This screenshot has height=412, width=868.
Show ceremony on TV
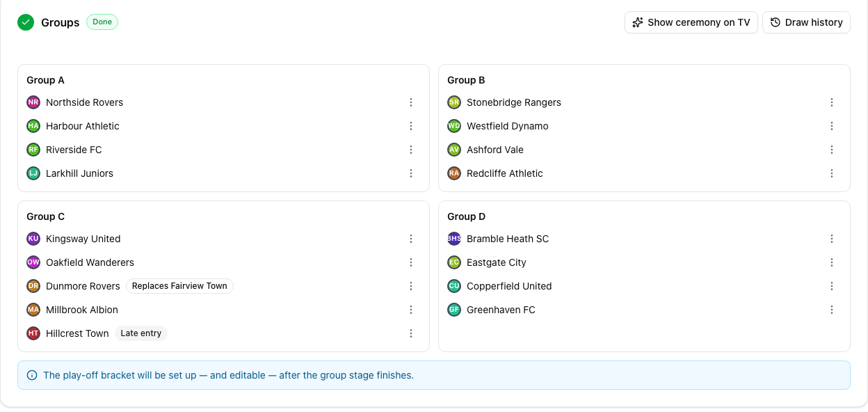click(691, 22)
